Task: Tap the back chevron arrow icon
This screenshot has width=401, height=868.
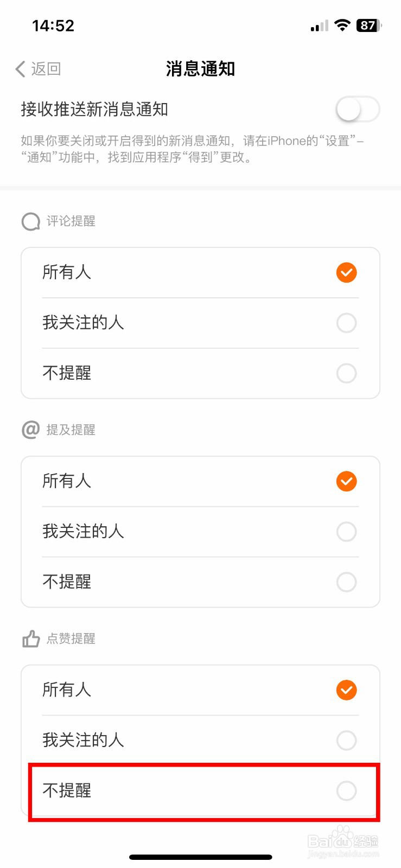Action: coord(21,69)
